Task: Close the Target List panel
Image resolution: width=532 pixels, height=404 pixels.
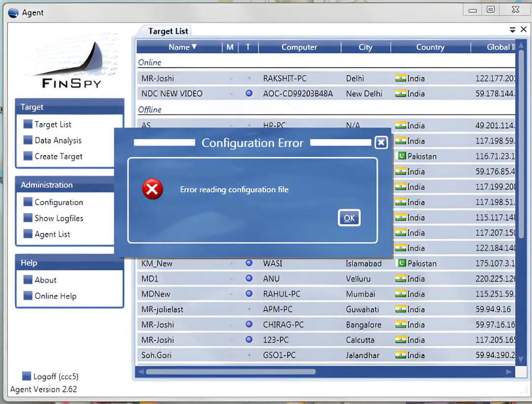Action: coord(524,30)
